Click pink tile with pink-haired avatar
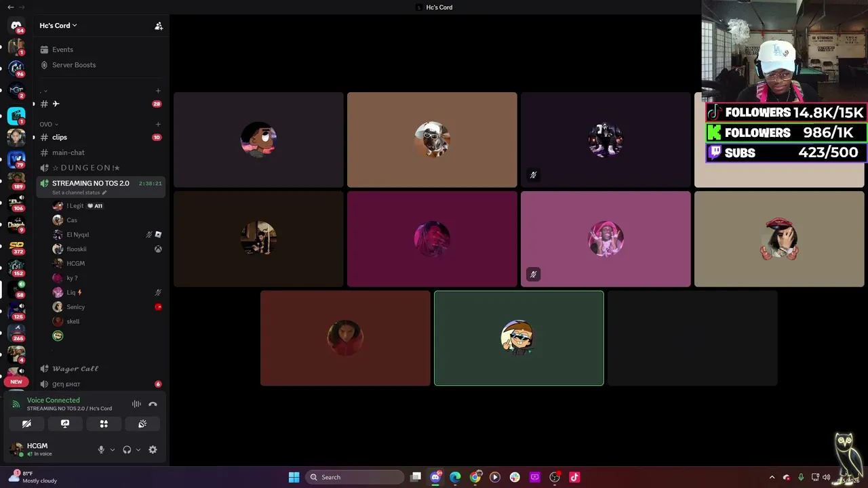The image size is (868, 488). [606, 239]
